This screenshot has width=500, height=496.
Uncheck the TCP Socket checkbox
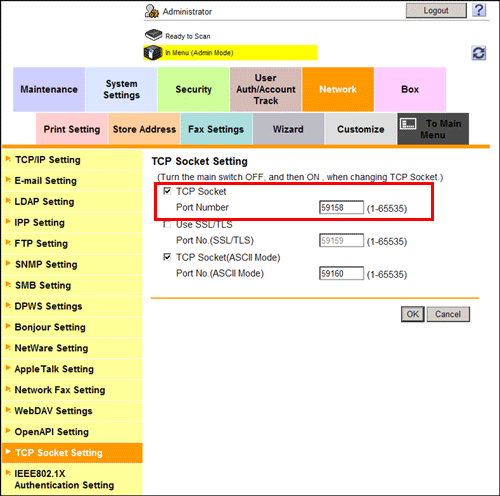point(167,191)
